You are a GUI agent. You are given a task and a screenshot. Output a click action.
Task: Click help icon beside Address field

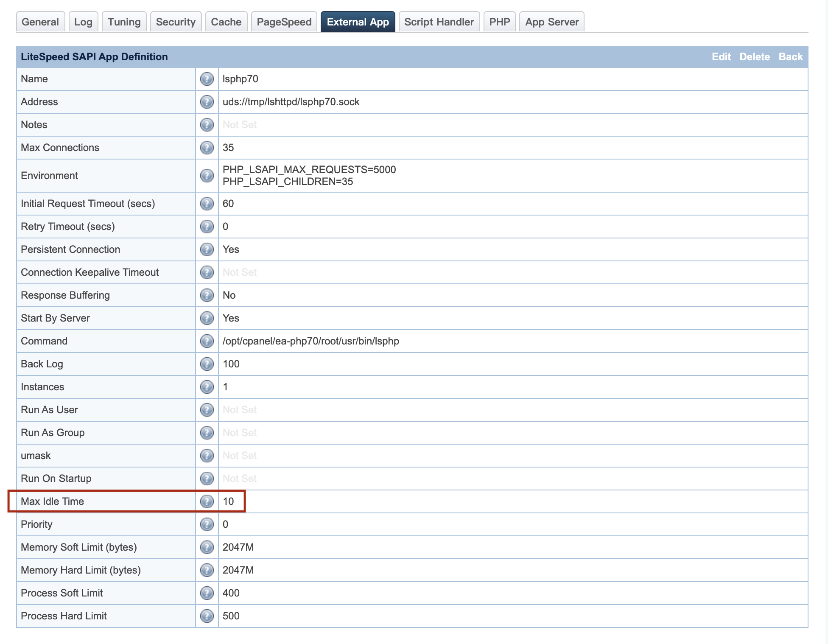tap(207, 102)
